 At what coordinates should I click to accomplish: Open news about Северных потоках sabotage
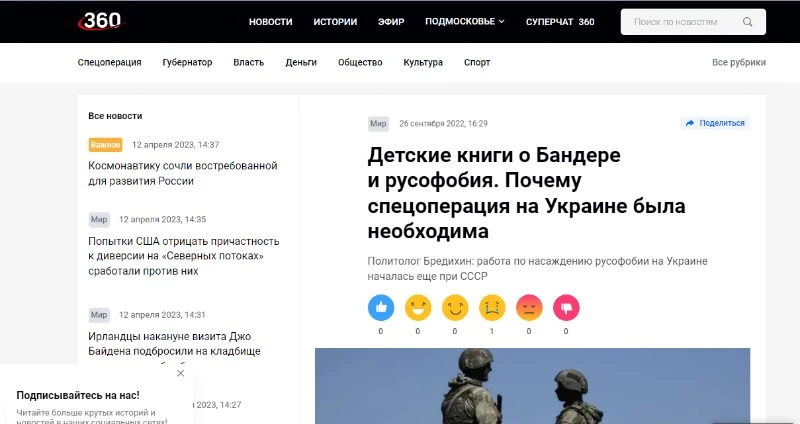tap(184, 256)
